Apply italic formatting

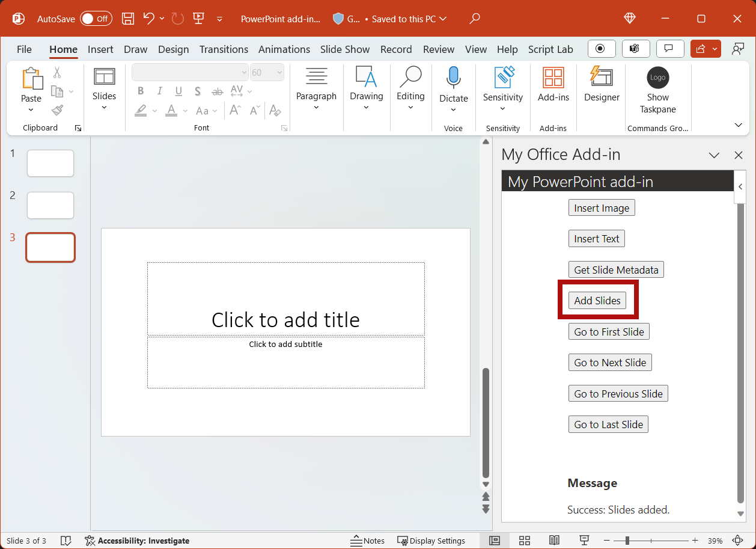click(x=159, y=91)
